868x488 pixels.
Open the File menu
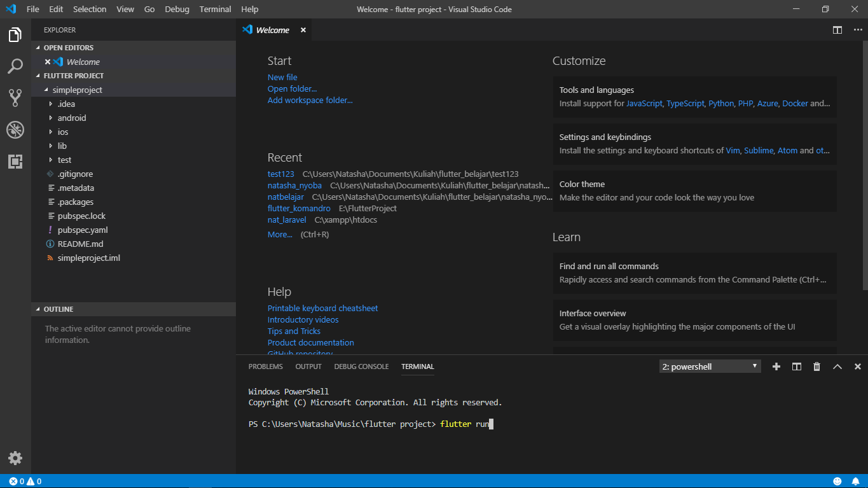[33, 9]
